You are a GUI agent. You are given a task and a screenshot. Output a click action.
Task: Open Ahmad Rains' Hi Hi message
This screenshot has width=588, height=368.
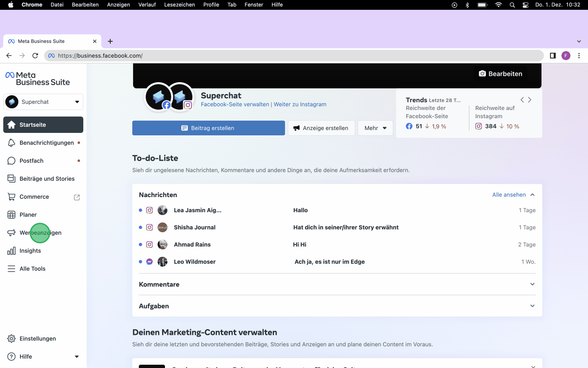(x=337, y=245)
